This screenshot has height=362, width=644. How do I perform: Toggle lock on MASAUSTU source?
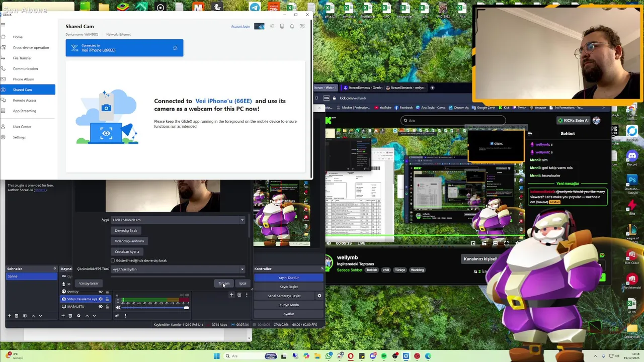107,307
